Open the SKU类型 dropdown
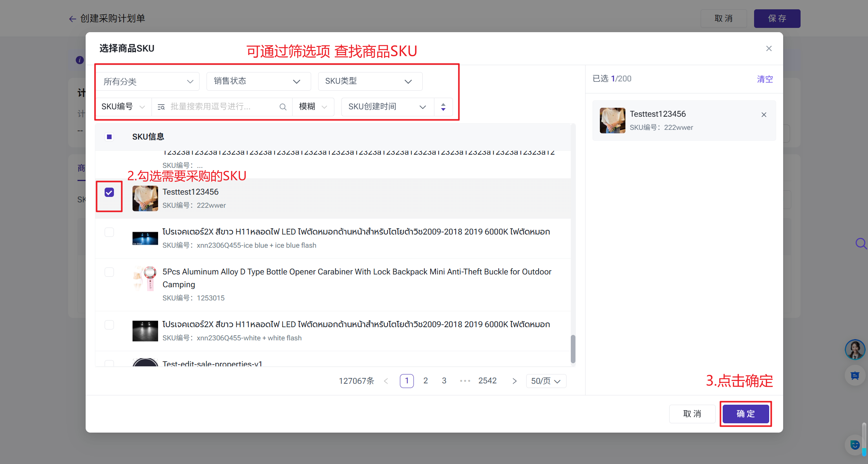The height and width of the screenshot is (464, 868). [x=370, y=81]
